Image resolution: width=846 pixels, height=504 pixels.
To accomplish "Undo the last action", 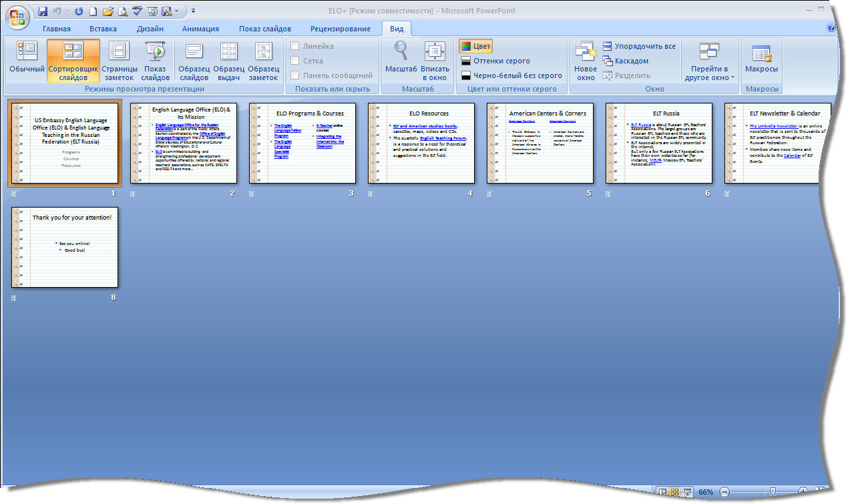I will click(x=57, y=11).
